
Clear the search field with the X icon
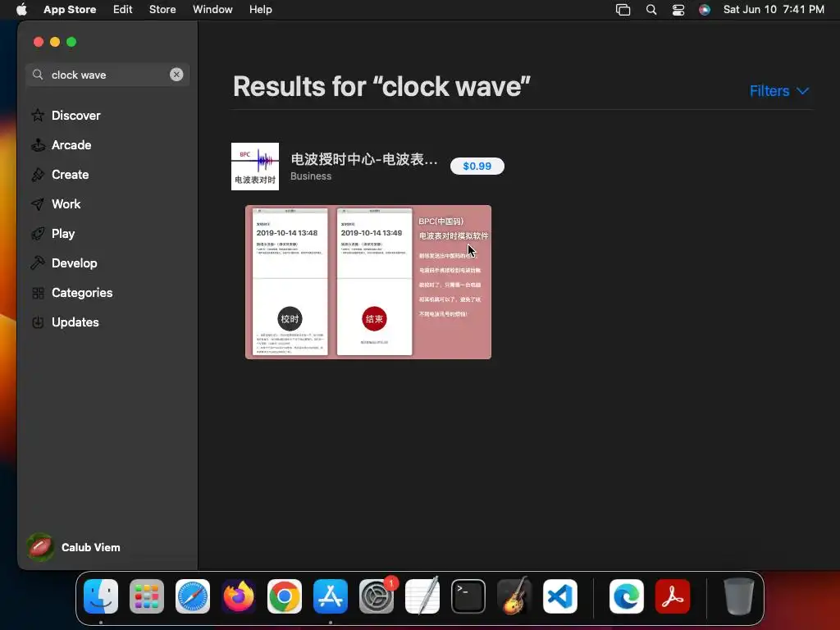pos(176,75)
